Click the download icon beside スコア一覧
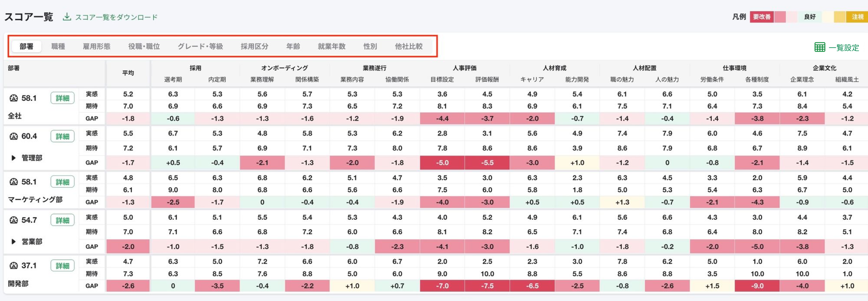This screenshot has width=868, height=301. tap(67, 17)
